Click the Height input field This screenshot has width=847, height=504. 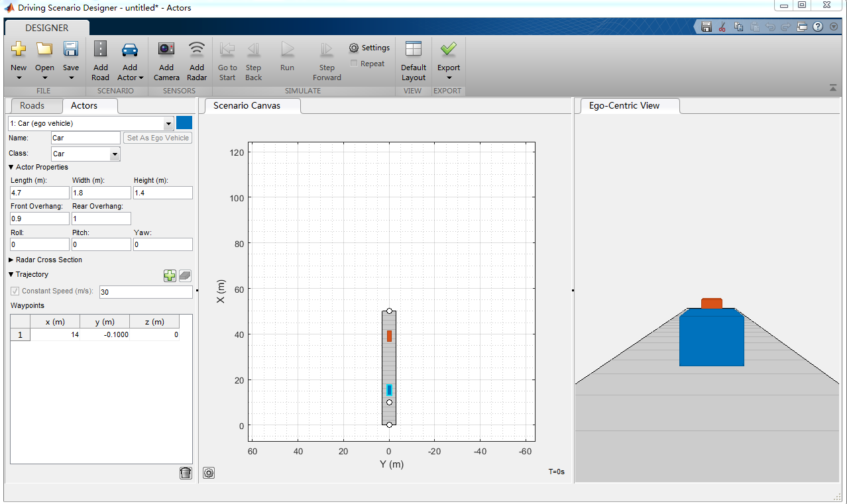point(163,193)
